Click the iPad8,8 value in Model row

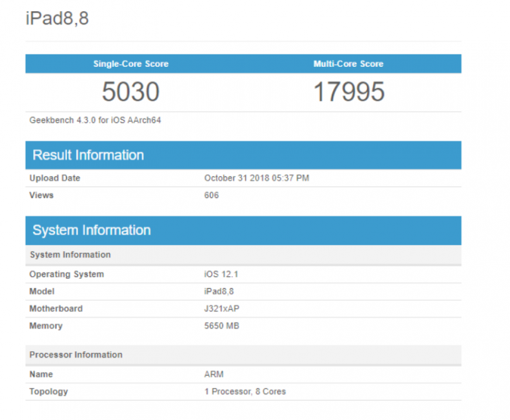(x=218, y=291)
